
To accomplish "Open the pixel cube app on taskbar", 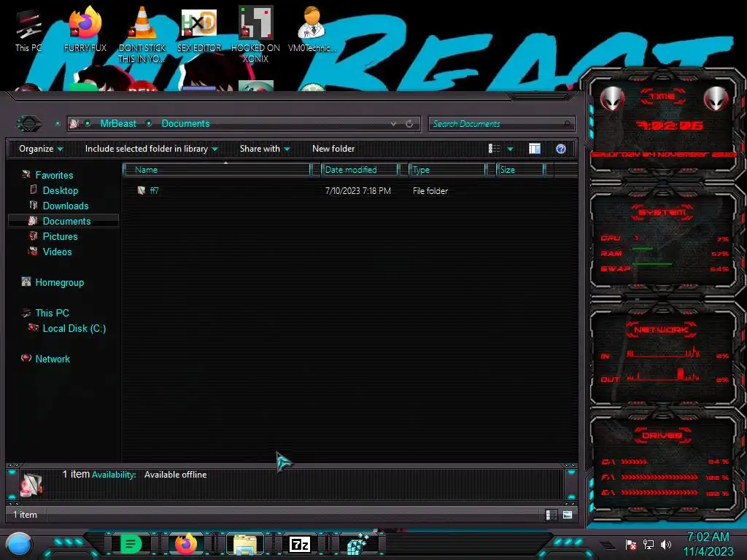I will click(x=357, y=544).
